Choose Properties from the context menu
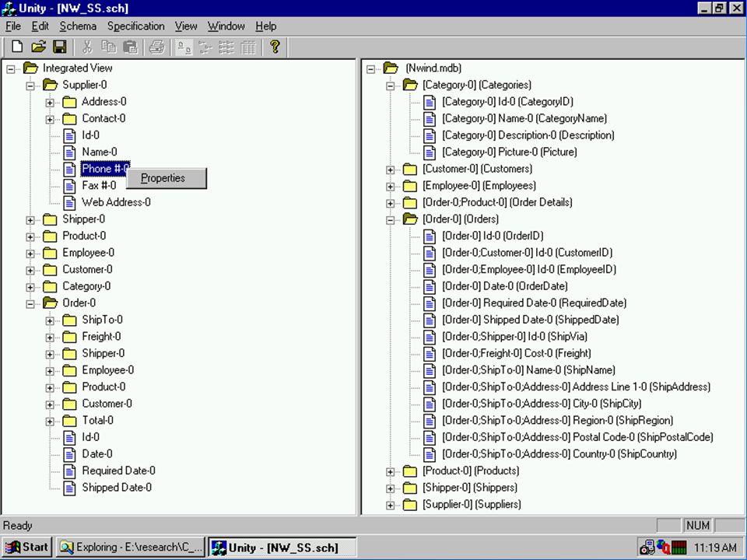 coord(167,178)
